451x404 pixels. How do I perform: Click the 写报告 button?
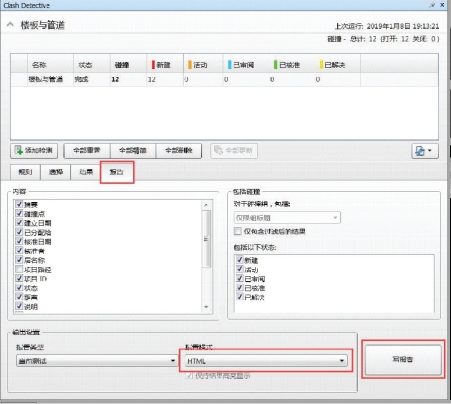click(403, 359)
